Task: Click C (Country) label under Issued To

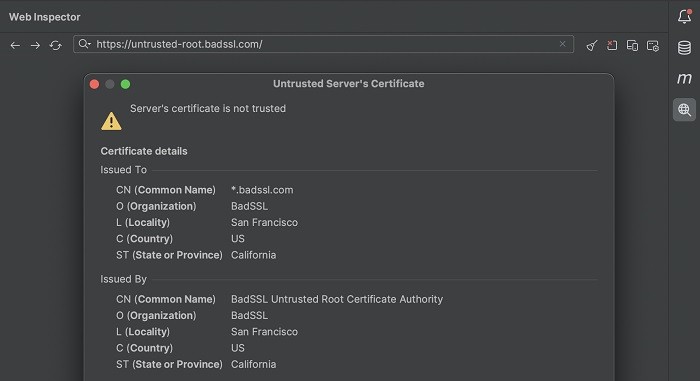Action: click(x=144, y=239)
